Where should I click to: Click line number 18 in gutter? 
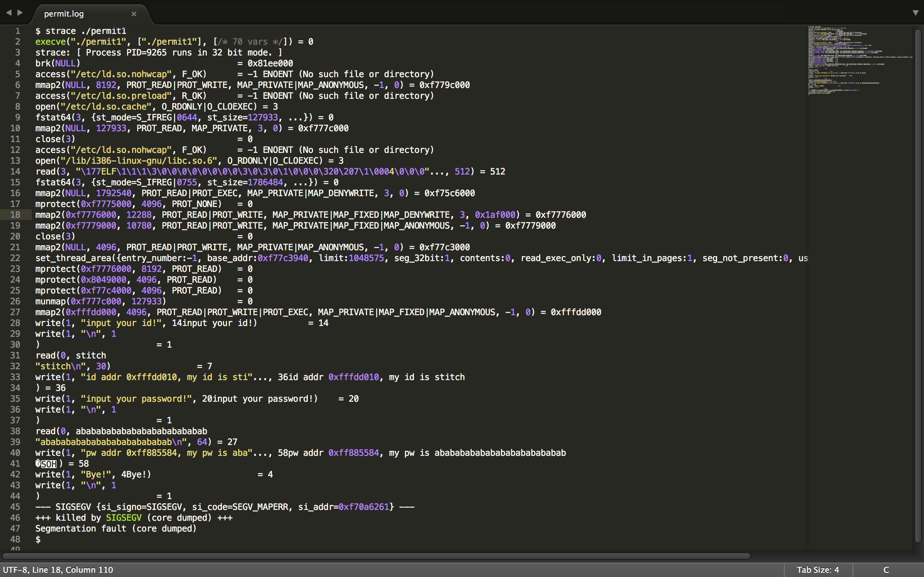pos(15,215)
